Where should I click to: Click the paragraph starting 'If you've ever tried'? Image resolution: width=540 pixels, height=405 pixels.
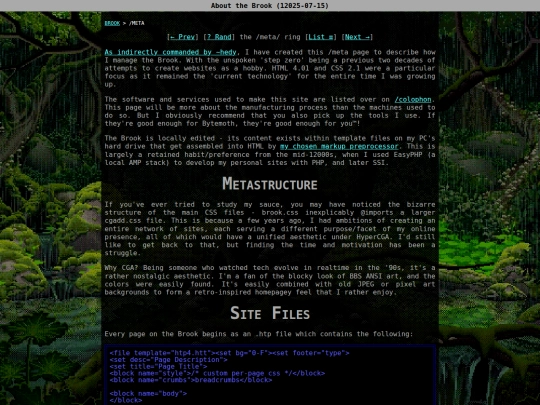click(x=270, y=229)
